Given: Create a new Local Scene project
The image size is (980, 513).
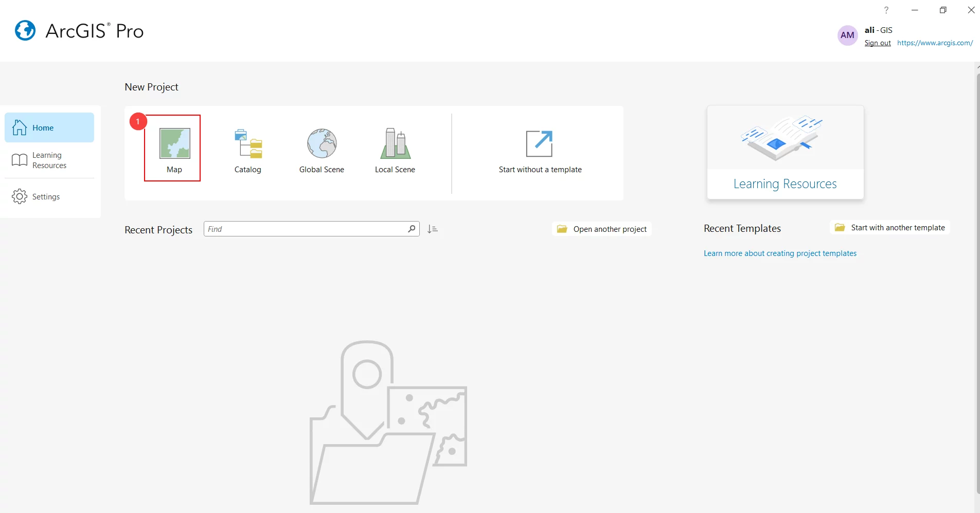Looking at the screenshot, I should (395, 151).
